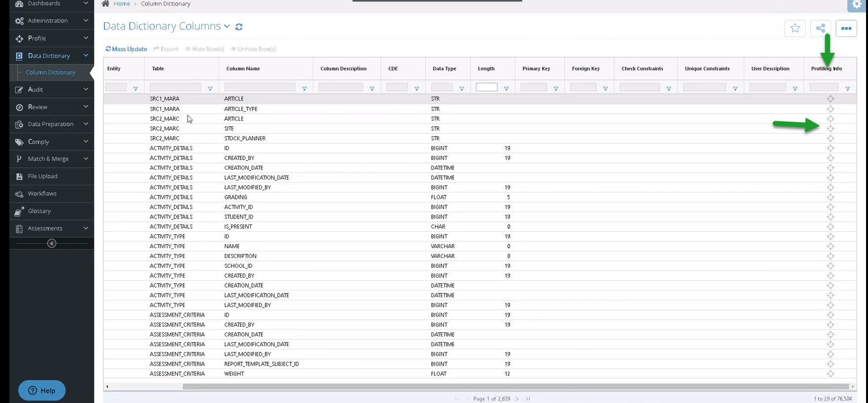Go to last page arrow
Screen dimensions: 868x403
coord(528,399)
